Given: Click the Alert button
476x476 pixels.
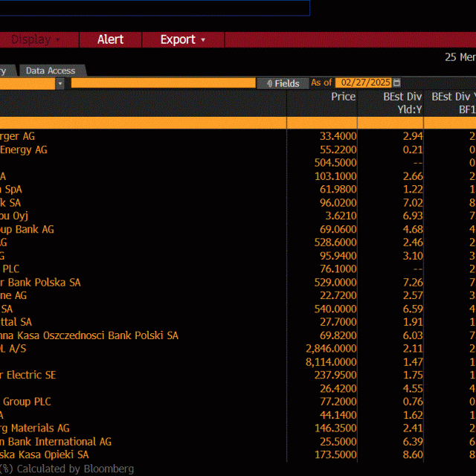Looking at the screenshot, I should 111,39.
